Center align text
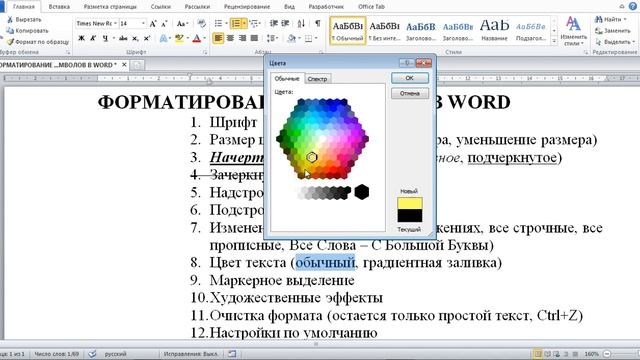640x360 pixels. point(230,38)
